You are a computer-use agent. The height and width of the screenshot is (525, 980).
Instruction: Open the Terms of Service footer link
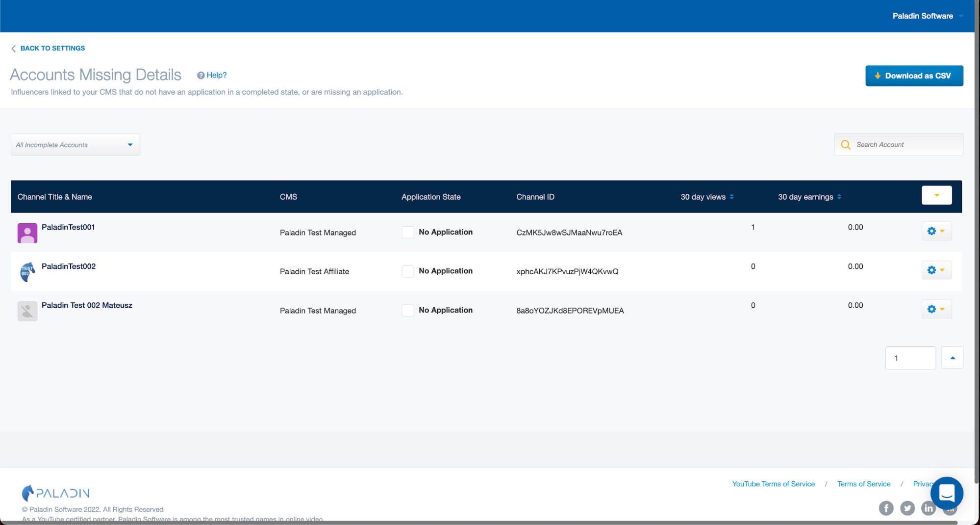864,484
